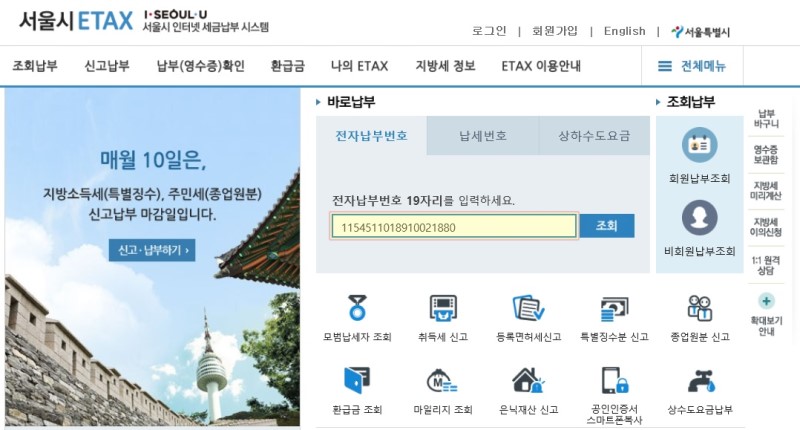This screenshot has height=430, width=800.
Task: Open the 신고납부 menu
Action: click(107, 66)
